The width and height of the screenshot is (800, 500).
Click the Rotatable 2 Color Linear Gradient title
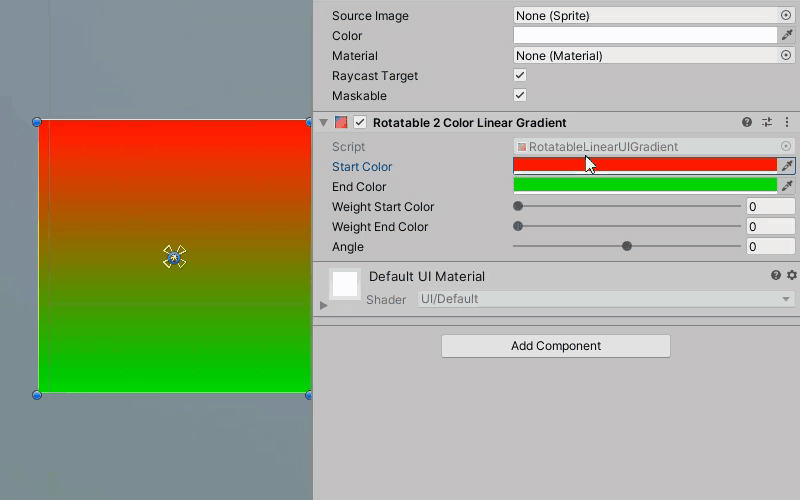coord(469,122)
